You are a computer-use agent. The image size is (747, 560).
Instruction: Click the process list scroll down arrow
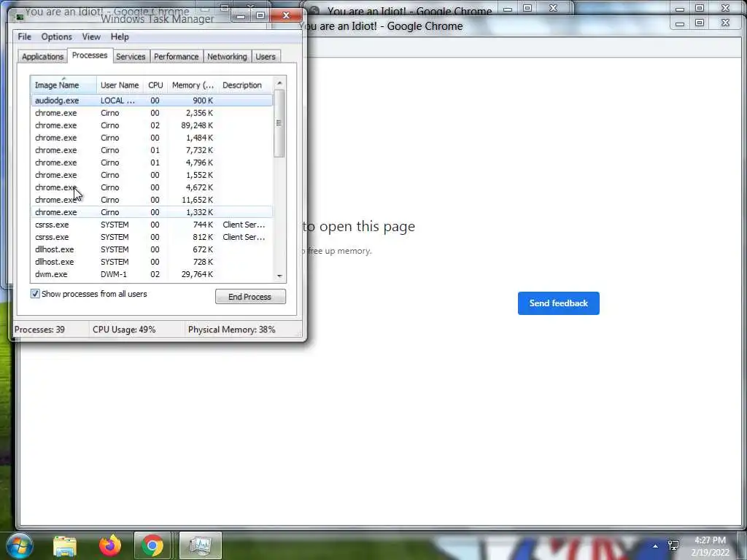[x=279, y=276]
